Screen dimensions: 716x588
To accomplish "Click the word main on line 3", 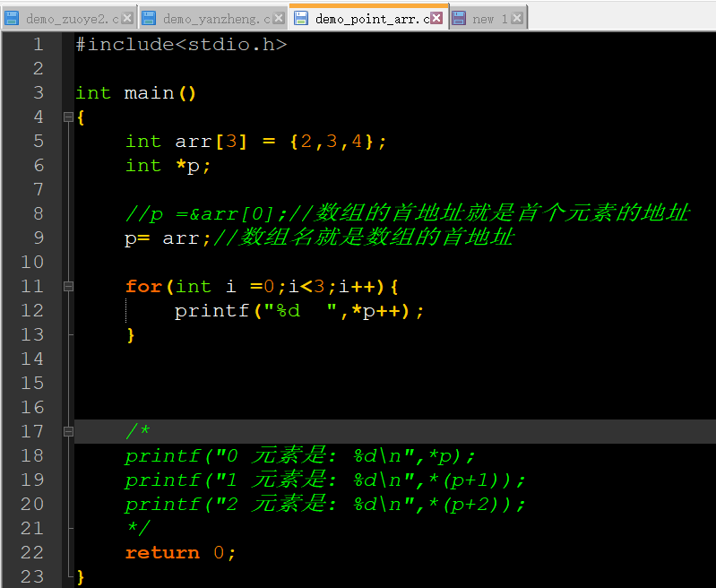I will [x=149, y=93].
